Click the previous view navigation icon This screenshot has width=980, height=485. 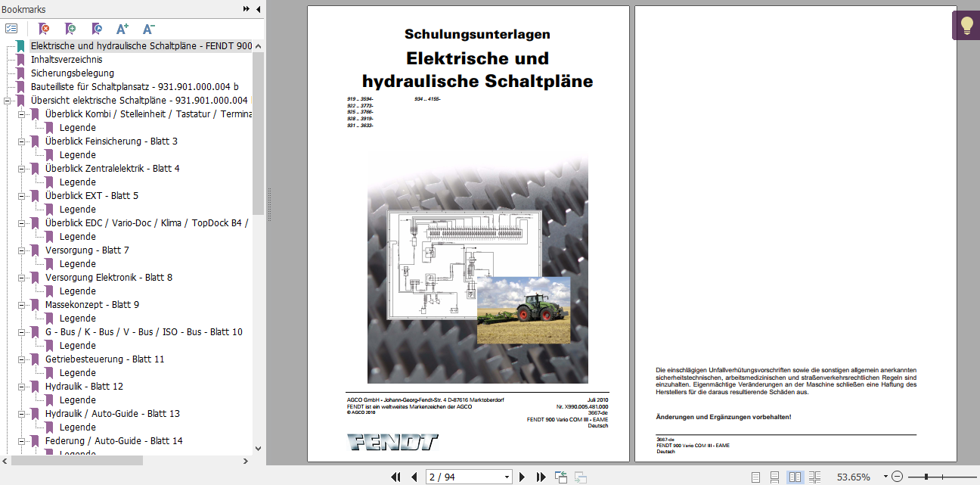pos(561,477)
